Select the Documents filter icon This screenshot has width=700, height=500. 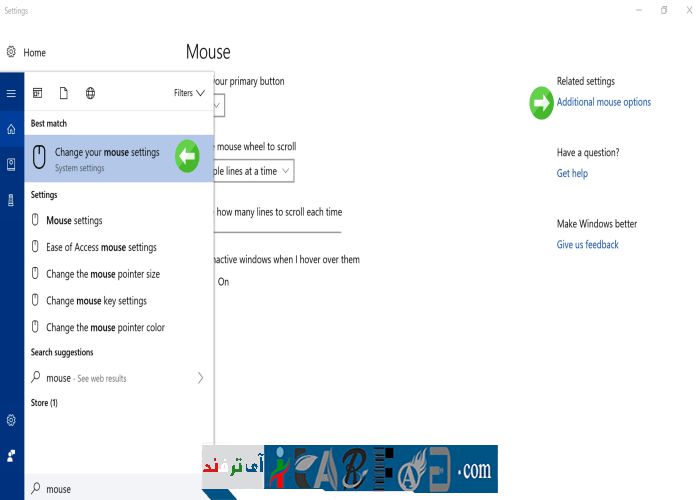tap(63, 93)
